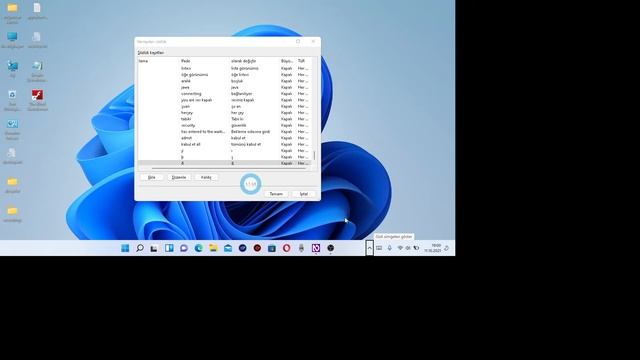The image size is (640, 360).
Task: Launch the Chat icon on taskbar
Action: (184, 248)
